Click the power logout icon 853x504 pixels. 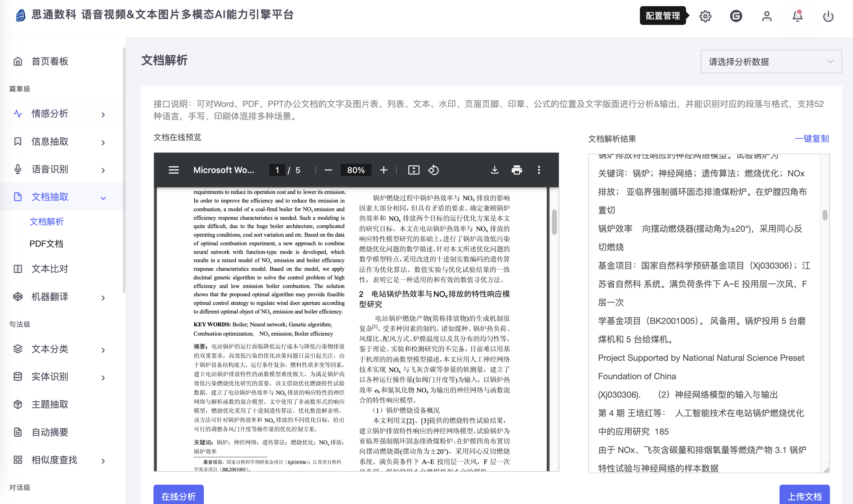pos(828,16)
